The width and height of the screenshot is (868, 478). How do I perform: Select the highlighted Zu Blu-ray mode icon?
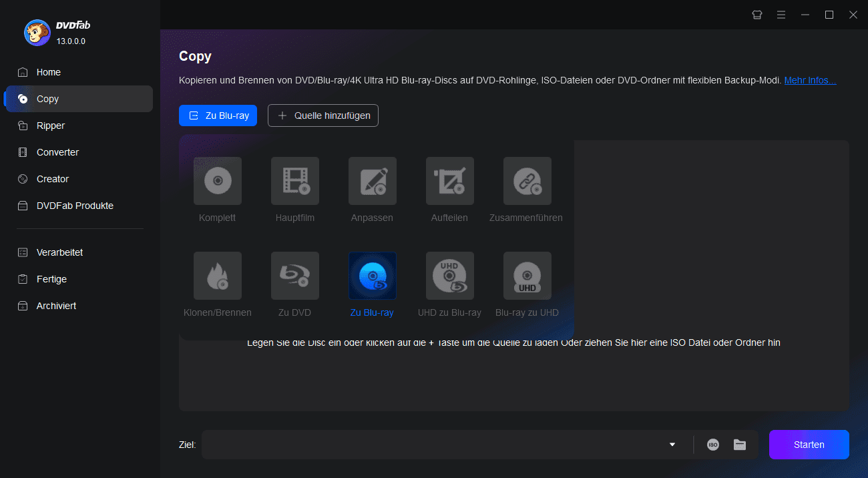click(x=372, y=276)
